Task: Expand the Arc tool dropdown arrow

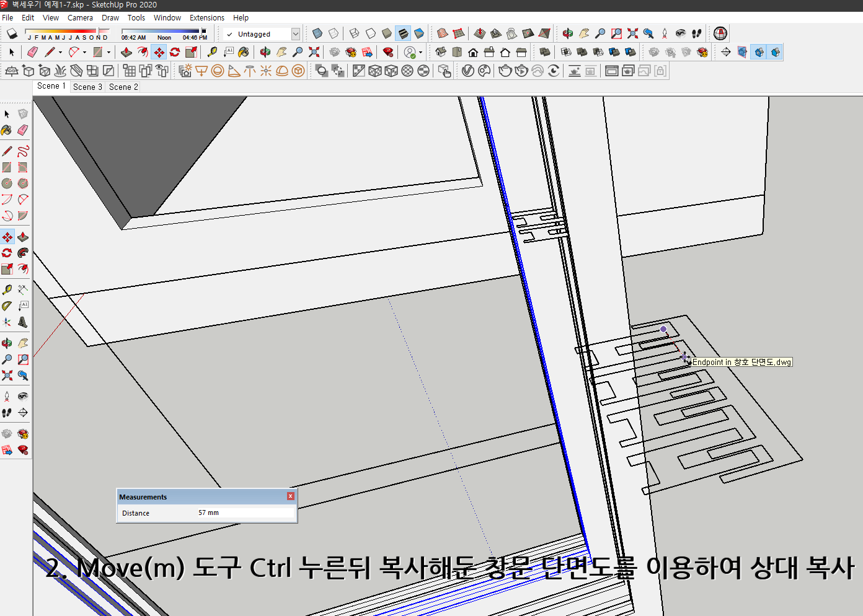Action: click(x=84, y=52)
